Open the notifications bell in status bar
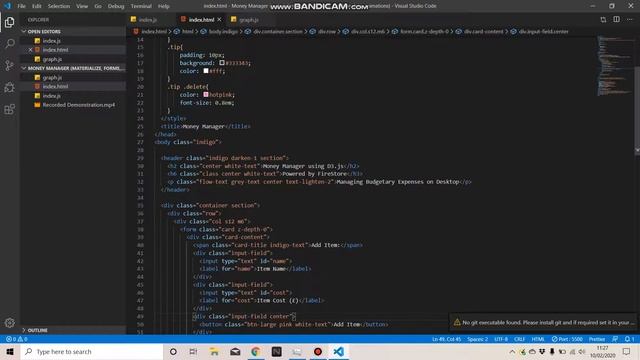The image size is (640, 360). [629, 339]
